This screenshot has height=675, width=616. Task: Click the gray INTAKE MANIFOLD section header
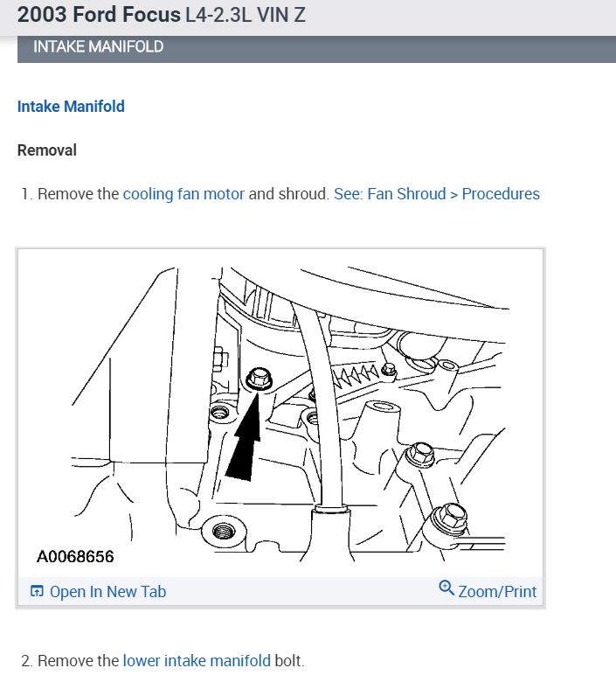[x=316, y=49]
